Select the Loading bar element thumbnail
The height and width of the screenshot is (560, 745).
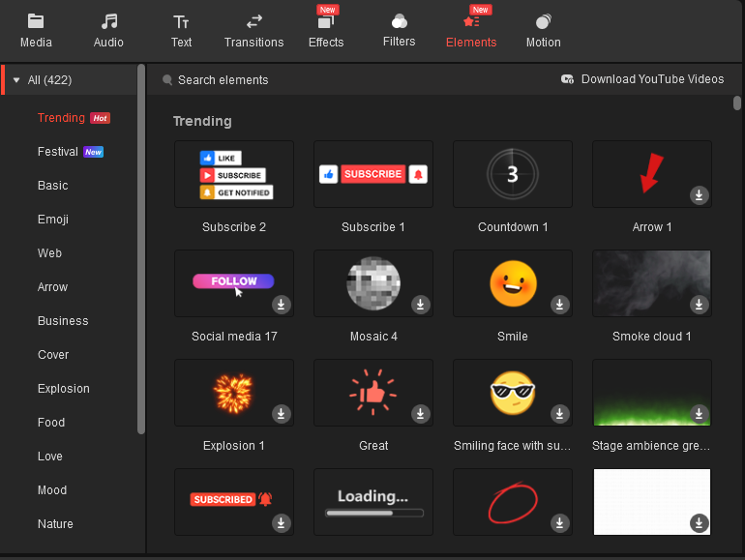(372, 502)
